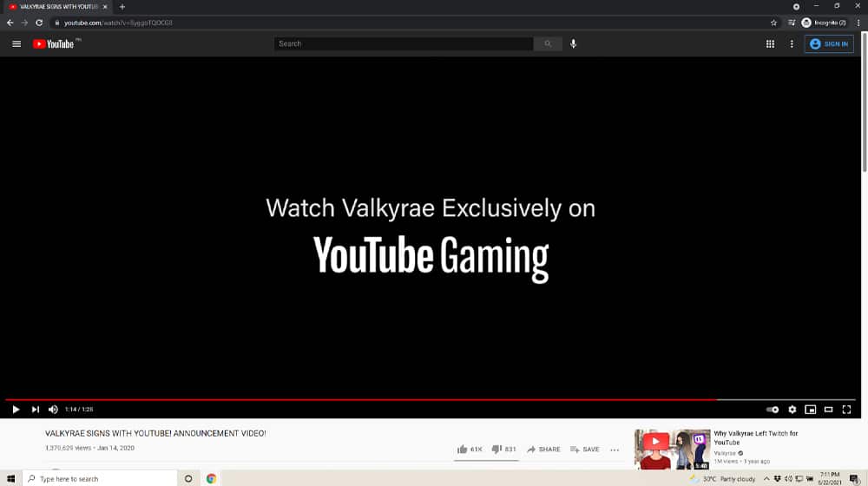Open the weather Partly cloudy widget
Viewport: 868px width, 486px height.
coord(722,479)
